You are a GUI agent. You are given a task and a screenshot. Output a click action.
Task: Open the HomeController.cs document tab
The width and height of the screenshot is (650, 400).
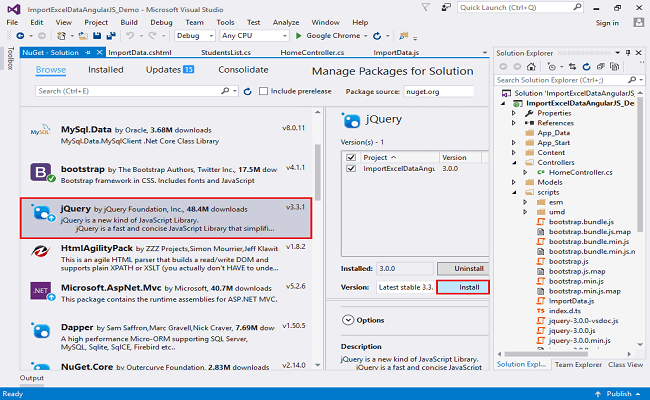pyautogui.click(x=312, y=53)
